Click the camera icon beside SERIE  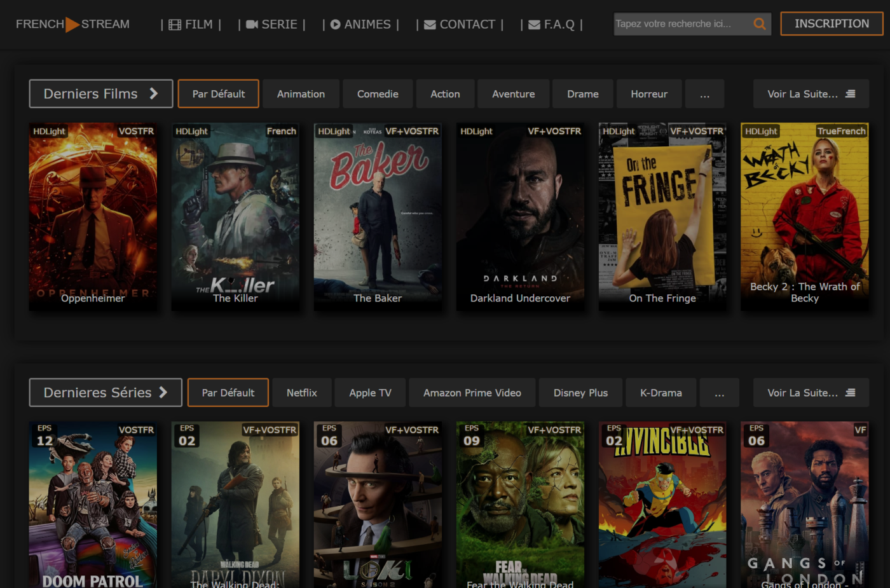253,24
